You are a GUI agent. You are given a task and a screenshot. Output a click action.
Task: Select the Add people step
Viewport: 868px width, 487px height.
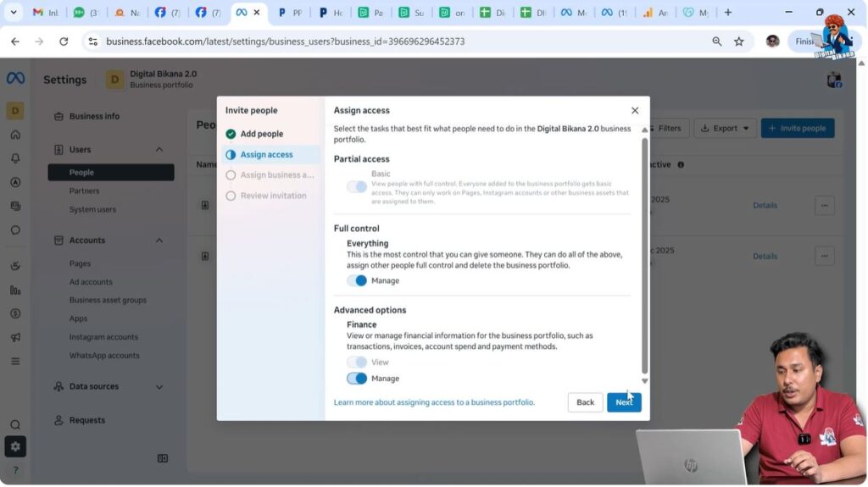pos(270,134)
